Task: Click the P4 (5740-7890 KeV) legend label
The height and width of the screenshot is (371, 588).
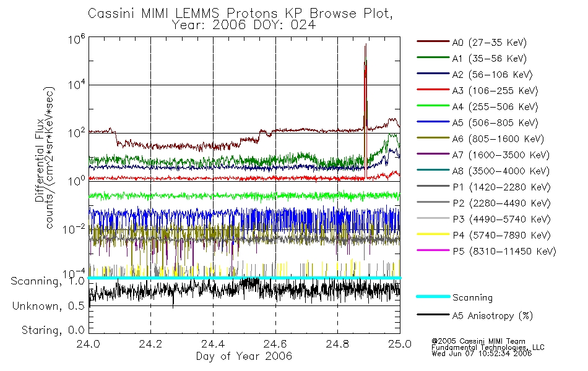Action: point(501,236)
